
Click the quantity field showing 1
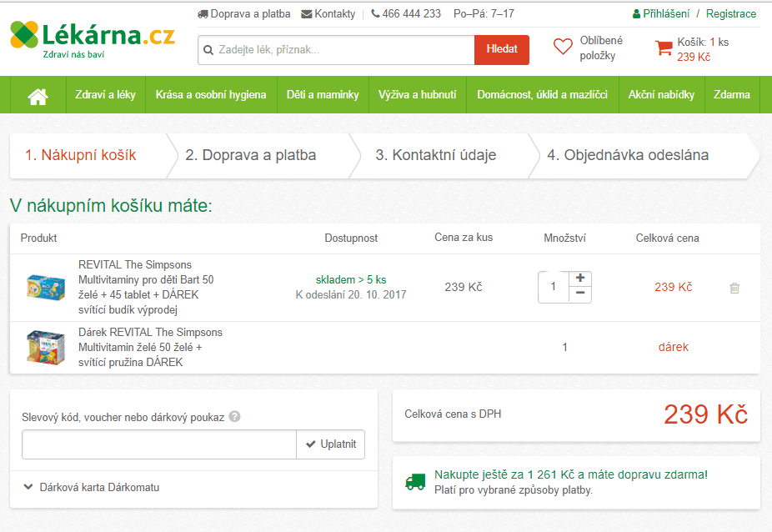click(x=554, y=287)
